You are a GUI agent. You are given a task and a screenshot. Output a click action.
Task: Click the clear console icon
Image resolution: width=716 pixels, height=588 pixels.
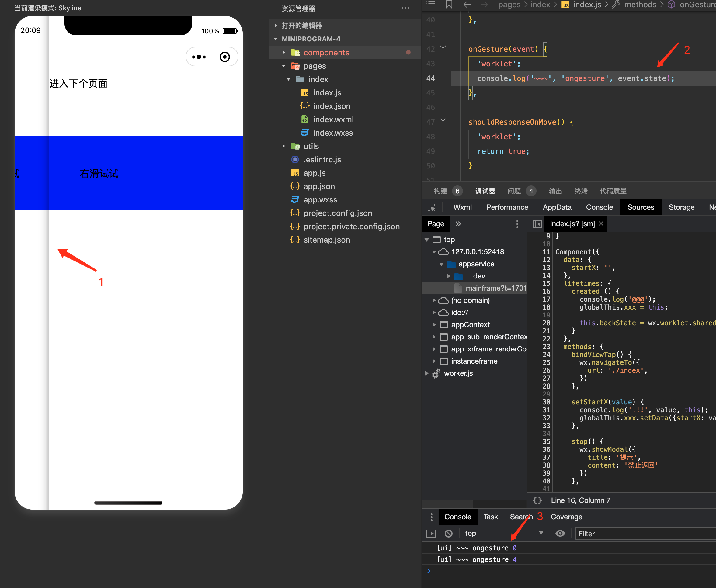(448, 534)
